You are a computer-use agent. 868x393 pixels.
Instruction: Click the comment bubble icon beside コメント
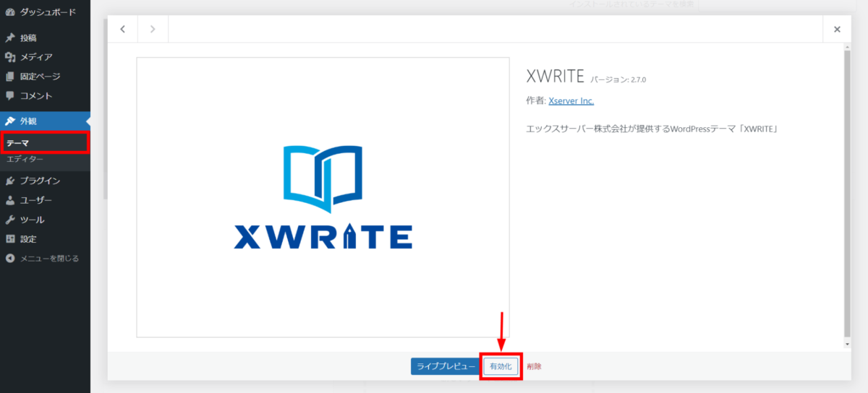click(10, 95)
